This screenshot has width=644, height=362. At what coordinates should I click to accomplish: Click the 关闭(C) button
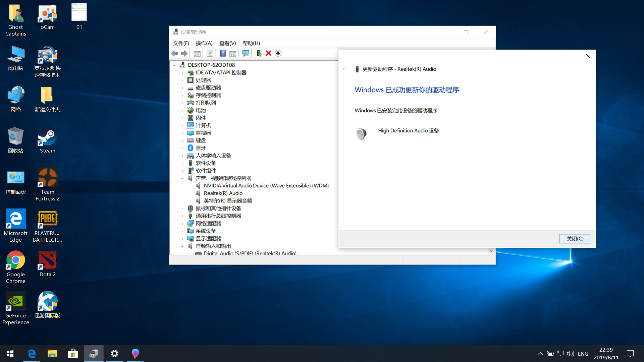tap(575, 239)
